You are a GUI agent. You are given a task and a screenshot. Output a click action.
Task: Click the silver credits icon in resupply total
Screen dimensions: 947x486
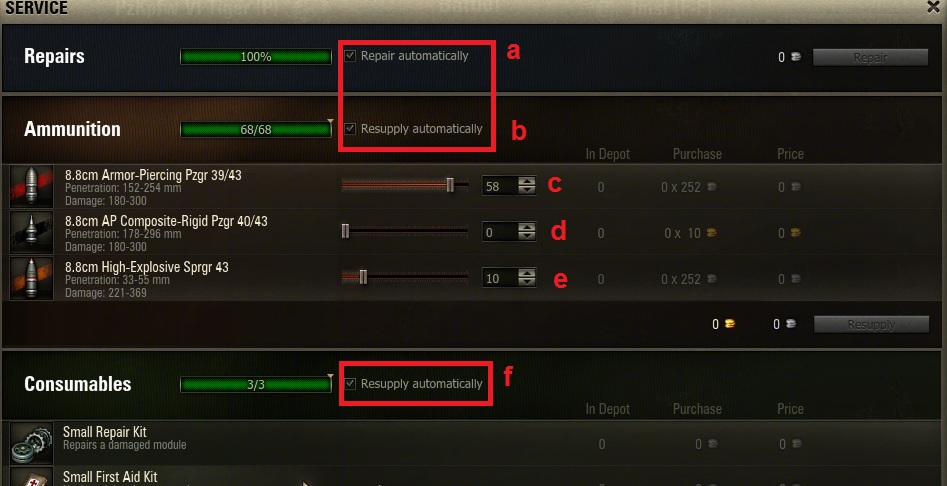790,324
